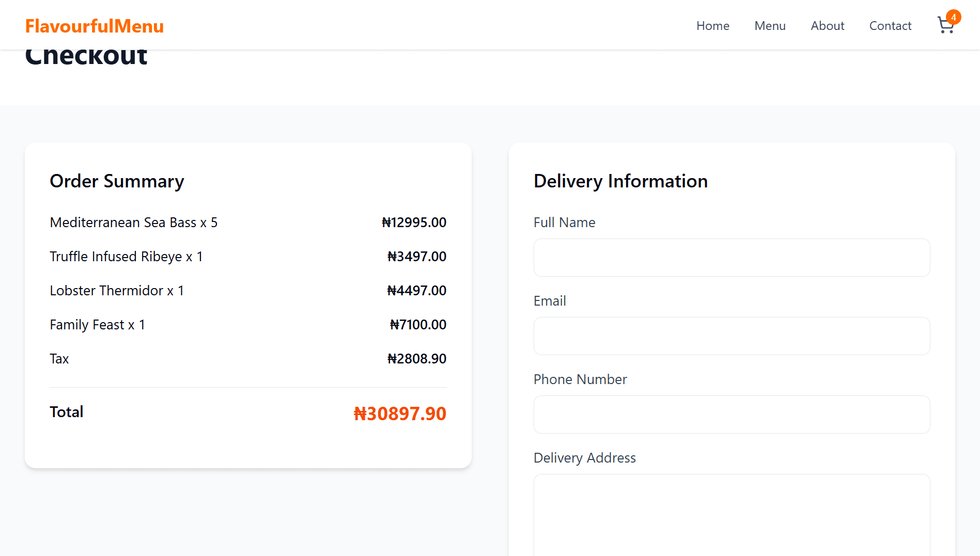This screenshot has width=980, height=556.
Task: Select the Phone Number text field
Action: 732,415
